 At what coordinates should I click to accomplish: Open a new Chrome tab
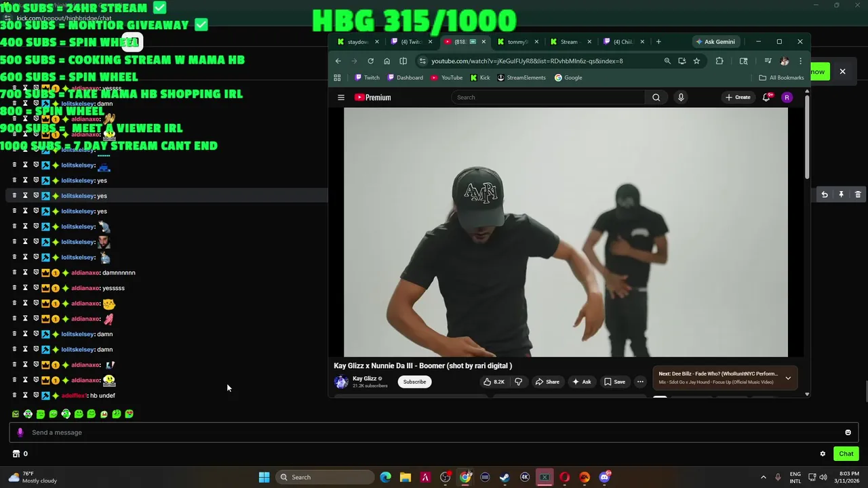coord(658,42)
